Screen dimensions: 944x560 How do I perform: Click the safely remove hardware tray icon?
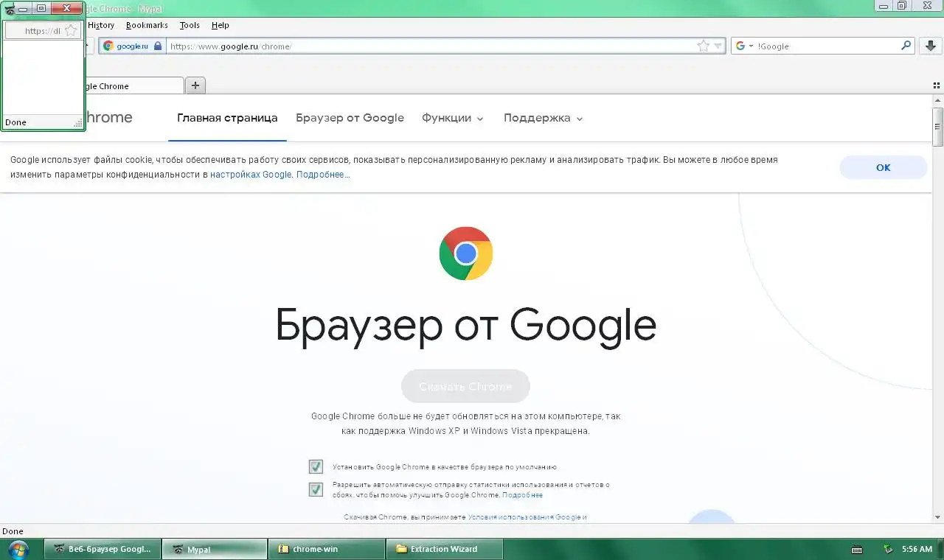point(889,550)
